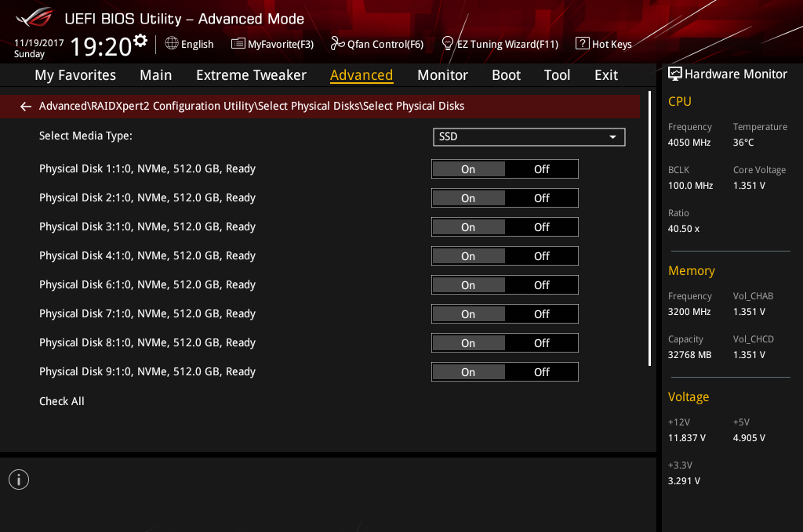The height and width of the screenshot is (532, 803).
Task: Toggle Physical Disk 2:1:0 On/Off switch
Action: 505,198
